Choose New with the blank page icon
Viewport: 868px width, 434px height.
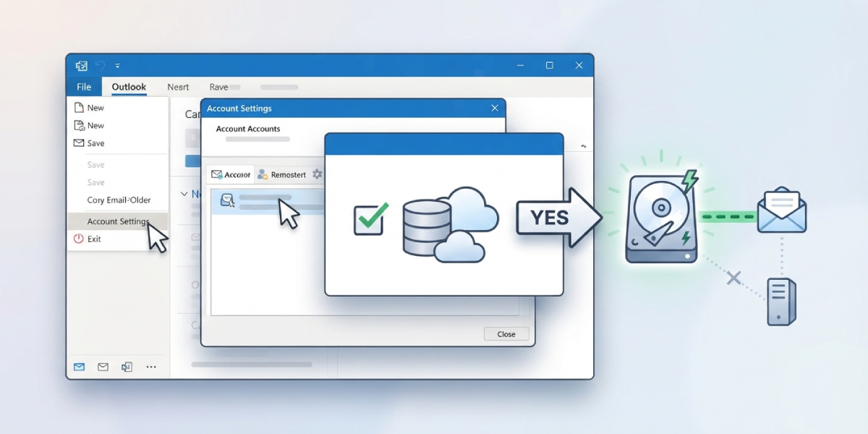[89, 108]
